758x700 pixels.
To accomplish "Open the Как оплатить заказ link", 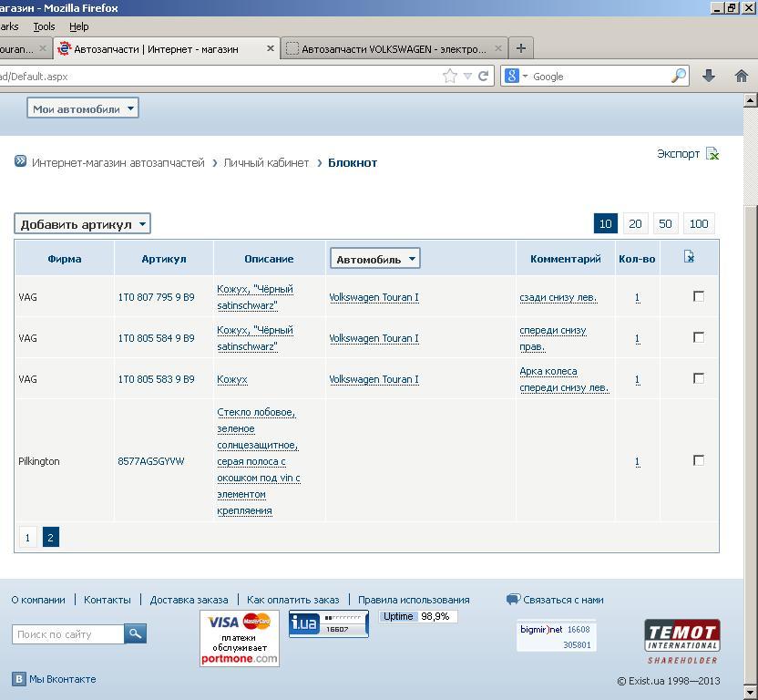I will (x=293, y=600).
